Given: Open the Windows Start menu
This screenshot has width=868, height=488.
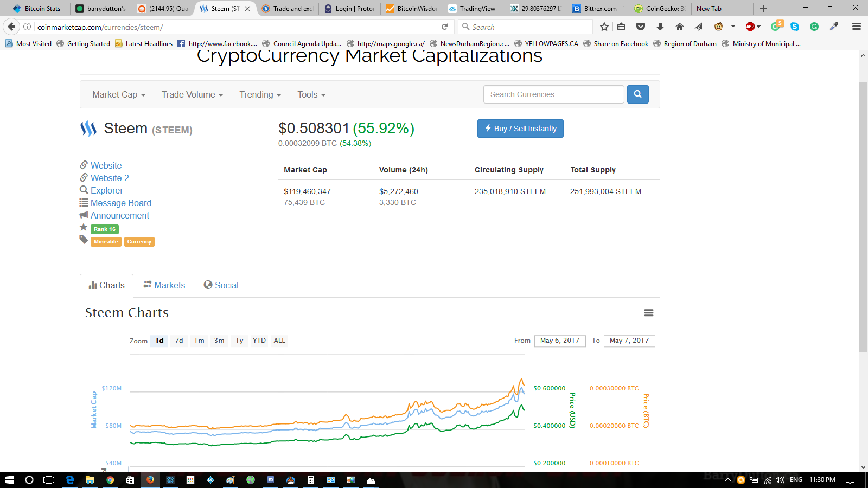Looking at the screenshot, I should coord(10,480).
